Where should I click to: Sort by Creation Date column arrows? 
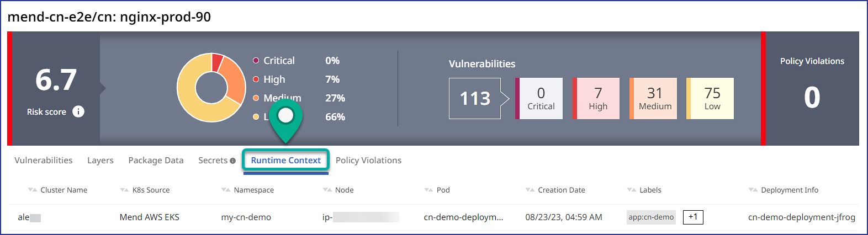[530, 190]
